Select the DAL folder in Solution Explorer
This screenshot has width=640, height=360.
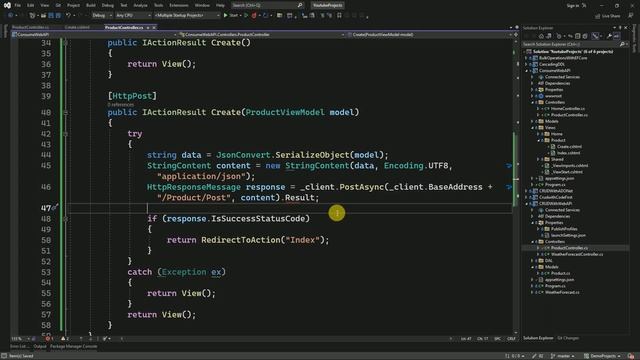point(548,261)
